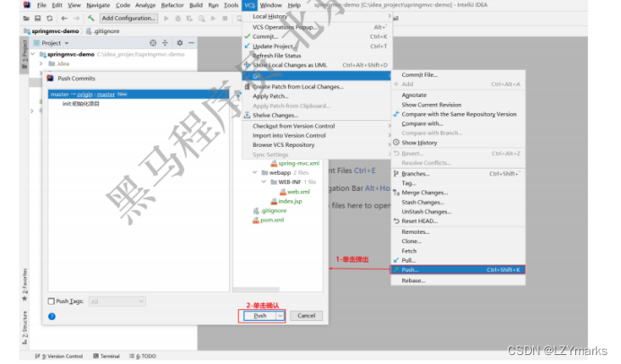The width and height of the screenshot is (621, 364).
Task: Open the Terminal bottom tab
Action: point(106,356)
